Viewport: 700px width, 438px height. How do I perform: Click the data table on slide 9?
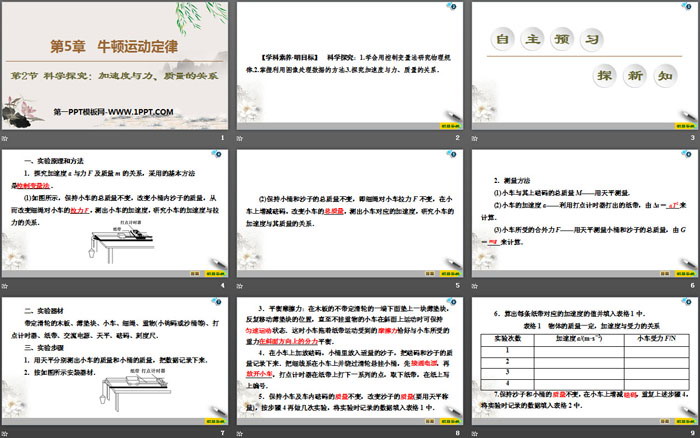(583, 370)
